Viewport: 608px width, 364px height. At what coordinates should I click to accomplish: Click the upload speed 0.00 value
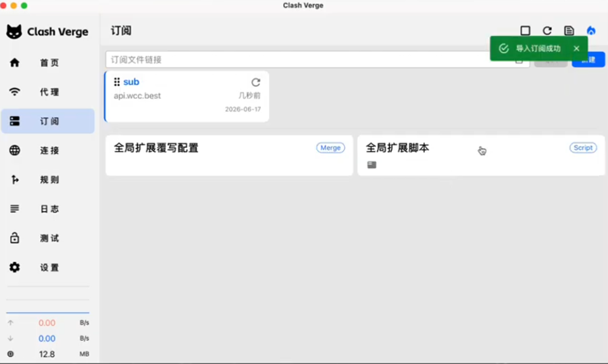[x=47, y=323]
